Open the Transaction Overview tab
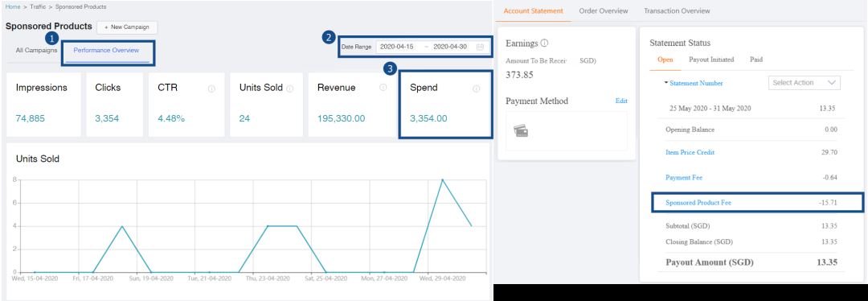Screen dimensions: 868x301 [677, 11]
